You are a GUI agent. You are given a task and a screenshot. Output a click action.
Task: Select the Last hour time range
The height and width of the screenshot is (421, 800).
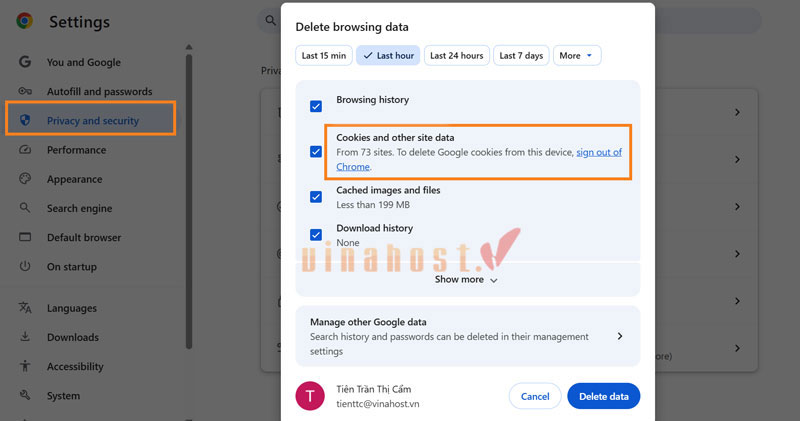coord(388,56)
